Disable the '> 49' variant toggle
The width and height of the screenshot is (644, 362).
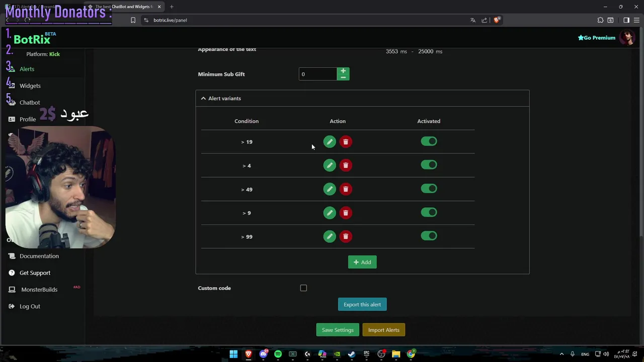click(x=429, y=189)
